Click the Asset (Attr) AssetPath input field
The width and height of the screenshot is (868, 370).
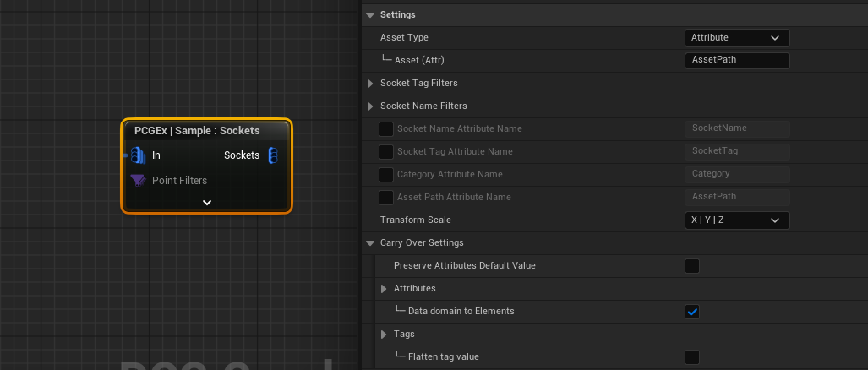point(736,61)
